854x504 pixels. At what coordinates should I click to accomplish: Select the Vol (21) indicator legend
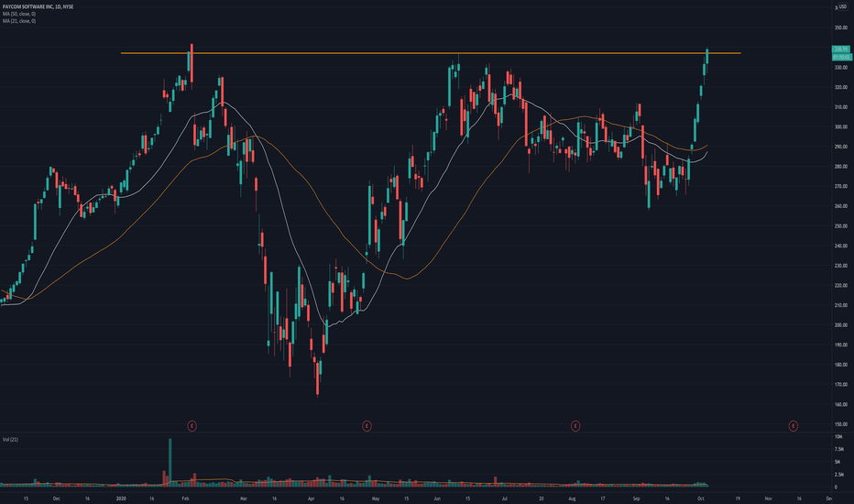click(10, 439)
